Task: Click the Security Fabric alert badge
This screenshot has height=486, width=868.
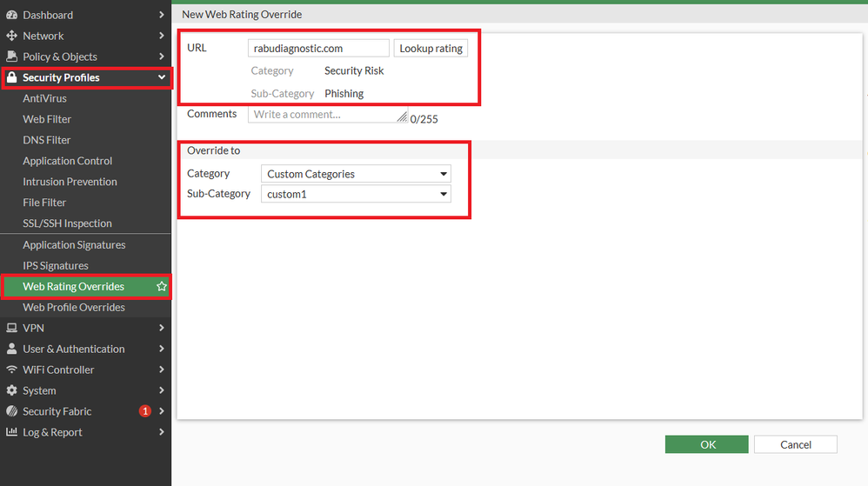Action: [x=145, y=411]
